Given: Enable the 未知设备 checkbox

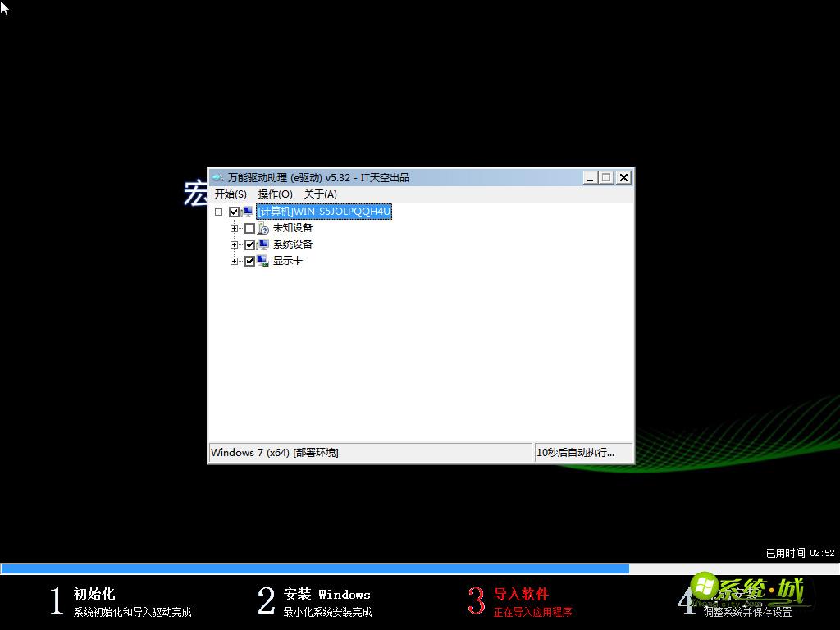Looking at the screenshot, I should (249, 228).
